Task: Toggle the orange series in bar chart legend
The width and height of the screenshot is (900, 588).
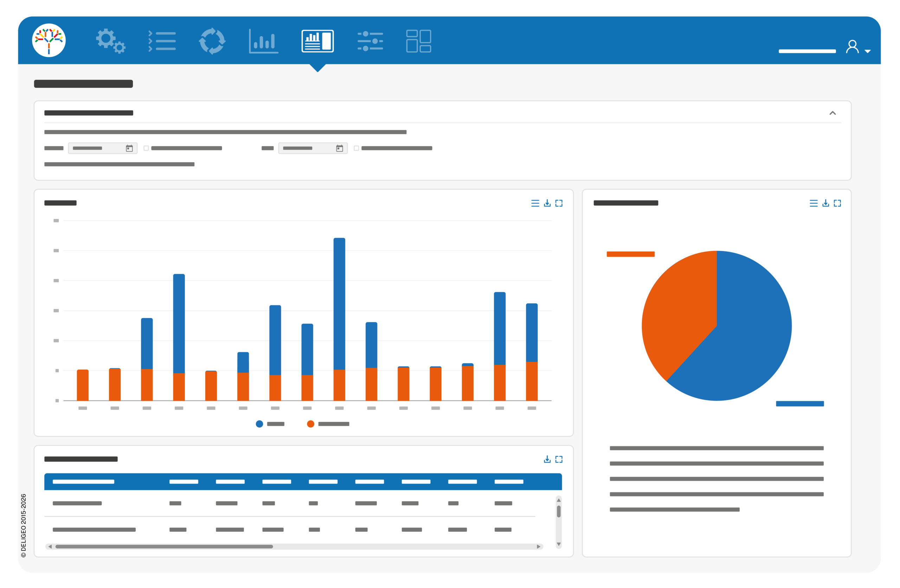Action: point(328,424)
